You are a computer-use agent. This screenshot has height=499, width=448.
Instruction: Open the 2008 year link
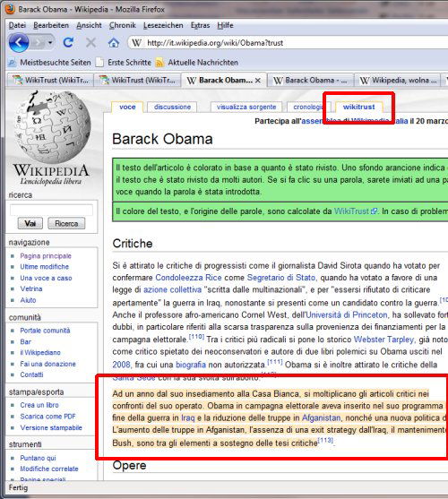tap(121, 365)
